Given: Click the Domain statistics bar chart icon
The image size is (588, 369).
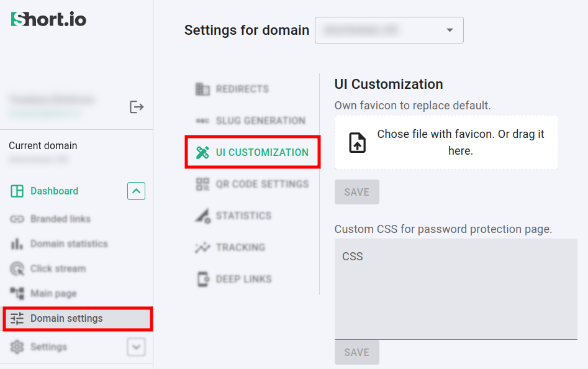Looking at the screenshot, I should (17, 244).
